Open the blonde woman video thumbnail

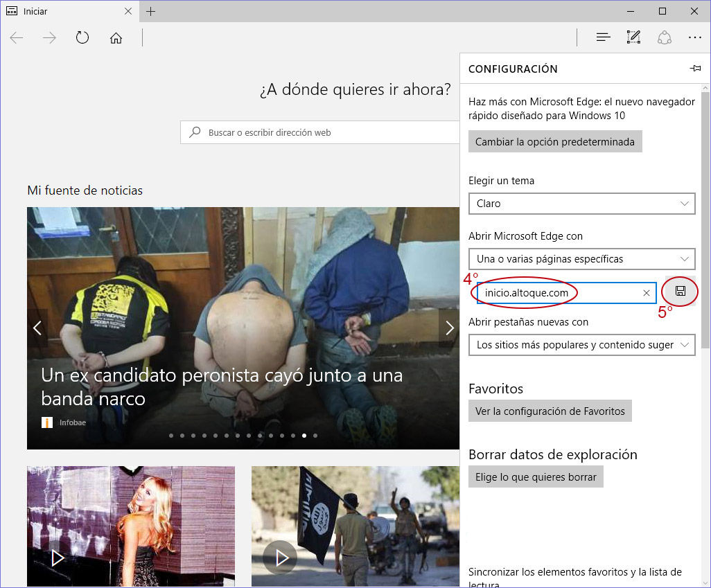[x=131, y=526]
